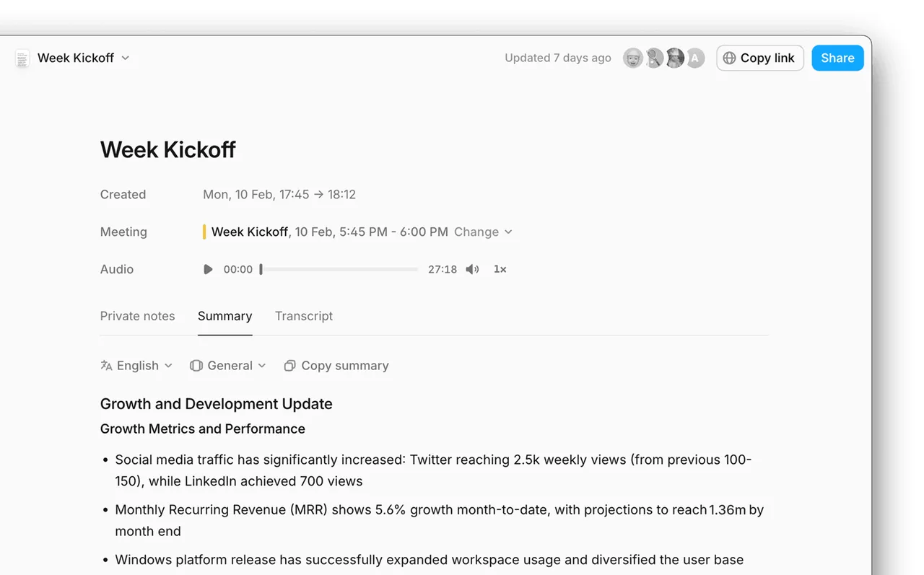Select the Summary tab
Screen dimensions: 924x575
coord(225,316)
